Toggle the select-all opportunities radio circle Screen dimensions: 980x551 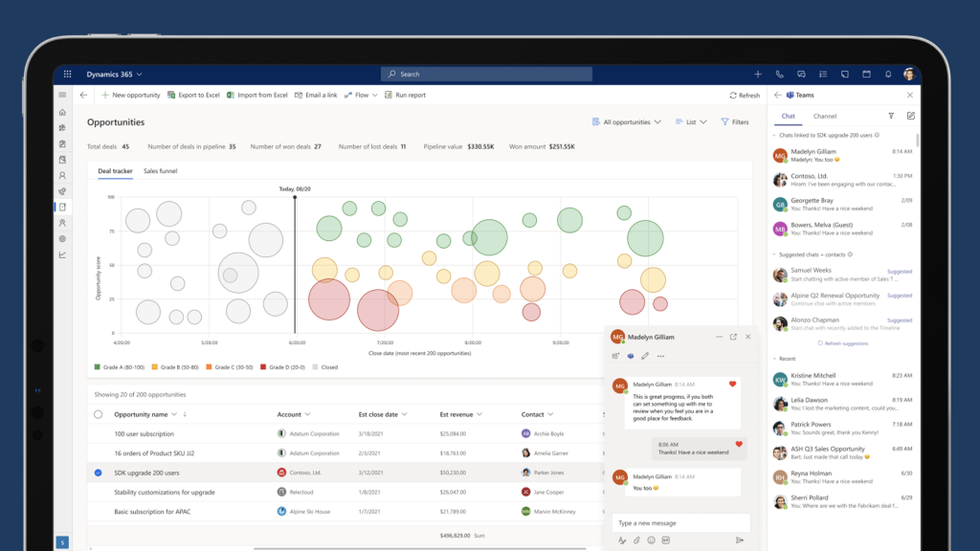[x=98, y=414]
